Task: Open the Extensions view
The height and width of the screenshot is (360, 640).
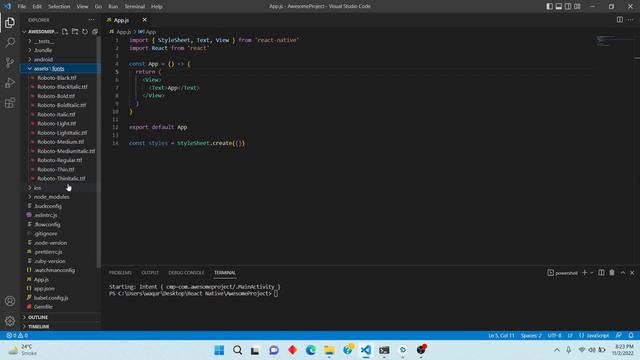Action: pos(10,102)
